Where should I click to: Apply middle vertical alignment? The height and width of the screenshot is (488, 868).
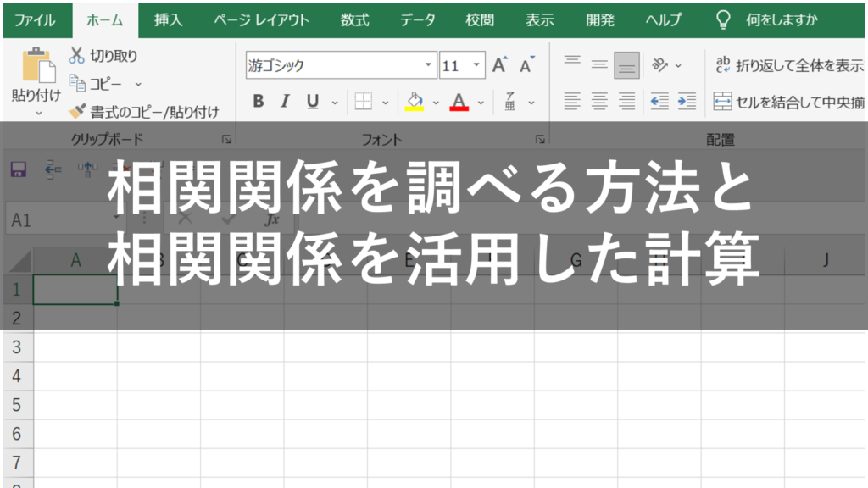coord(599,65)
